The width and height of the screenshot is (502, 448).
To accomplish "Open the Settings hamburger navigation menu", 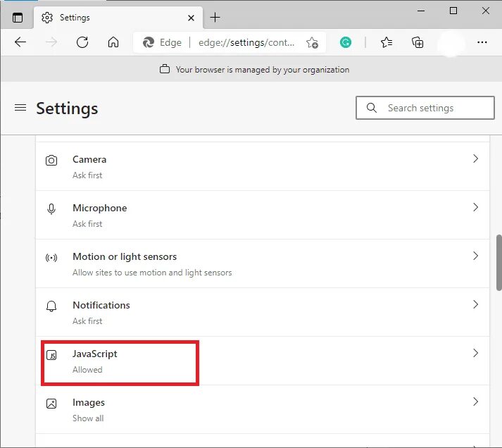I will (x=20, y=108).
